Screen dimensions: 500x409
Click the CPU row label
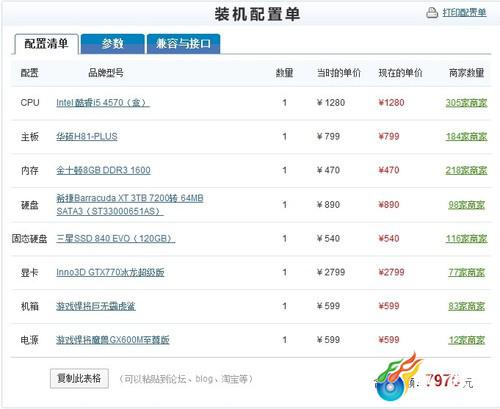pos(30,103)
